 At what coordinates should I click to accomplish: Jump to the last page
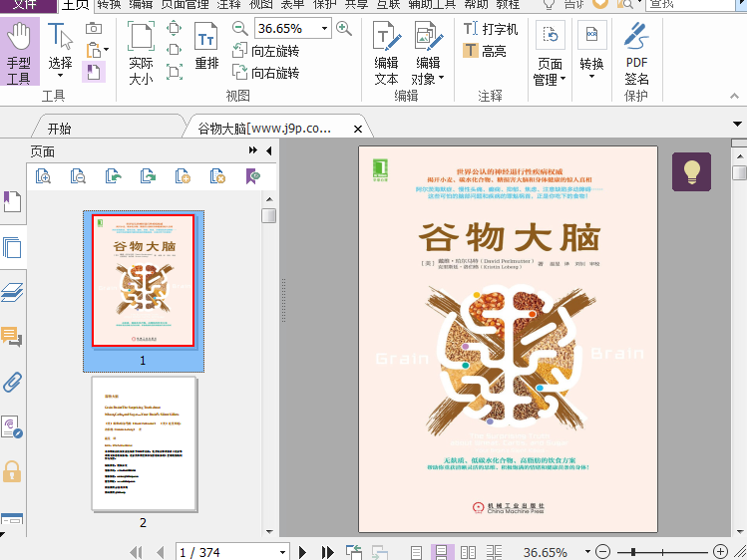click(x=327, y=552)
